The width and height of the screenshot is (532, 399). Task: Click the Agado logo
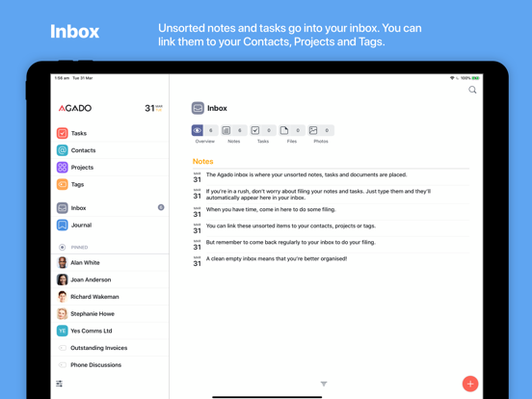[75, 108]
